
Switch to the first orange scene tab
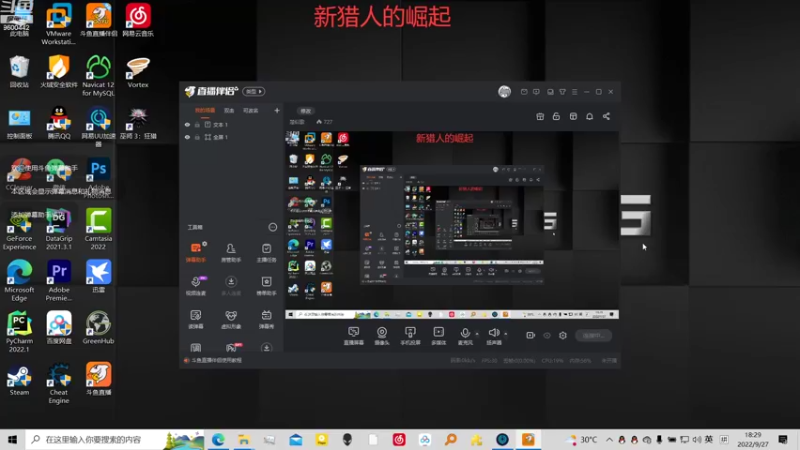coord(205,110)
